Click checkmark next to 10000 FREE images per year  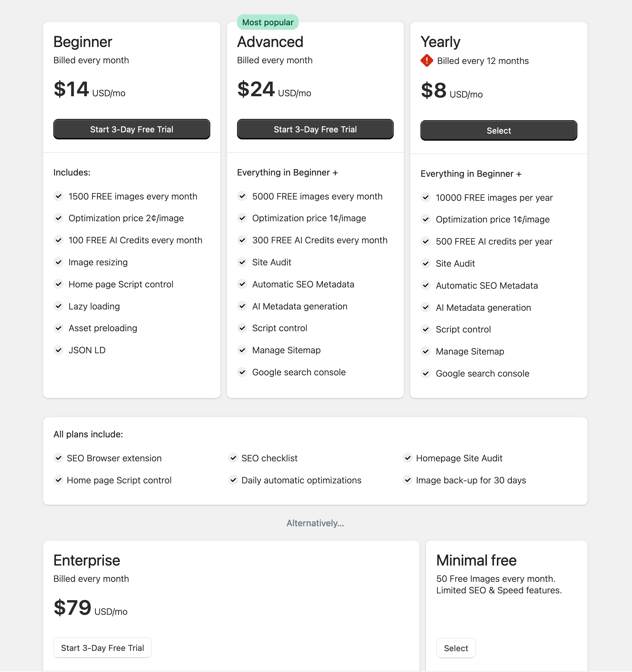click(x=426, y=198)
